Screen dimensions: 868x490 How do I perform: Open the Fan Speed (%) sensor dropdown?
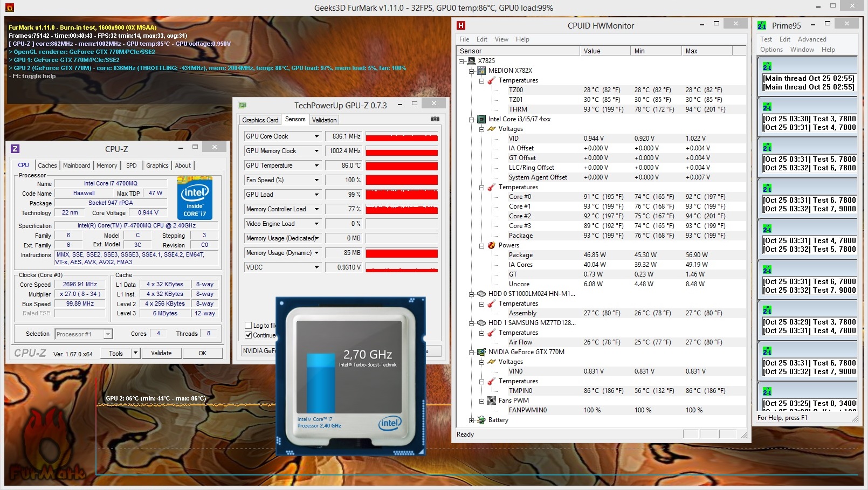pos(317,180)
